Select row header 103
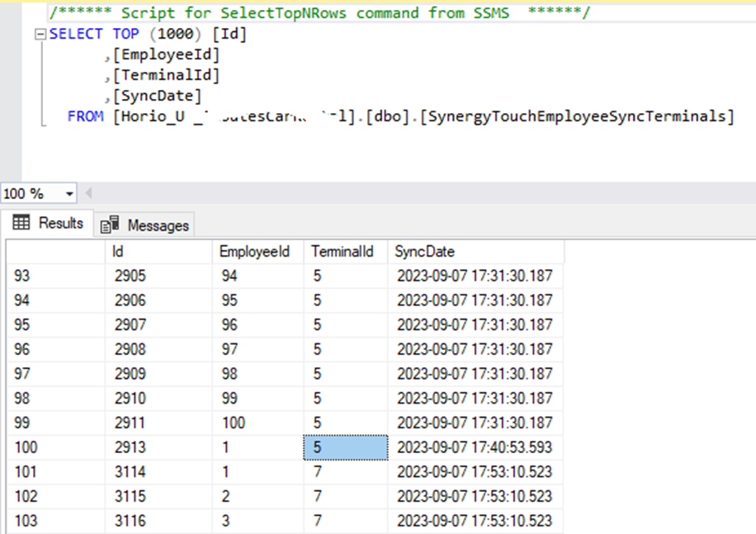 (56, 521)
